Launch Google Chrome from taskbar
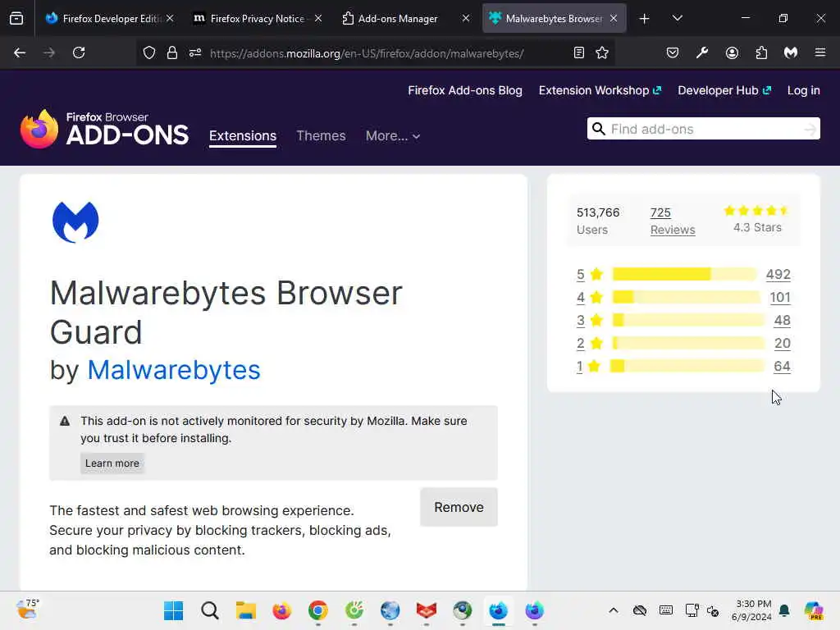 pyautogui.click(x=318, y=610)
